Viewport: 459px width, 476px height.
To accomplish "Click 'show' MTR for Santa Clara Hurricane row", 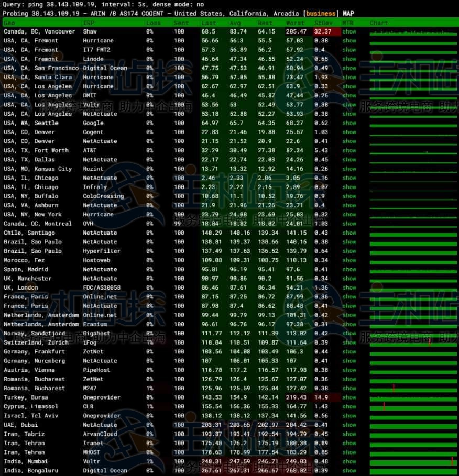I will click(349, 77).
